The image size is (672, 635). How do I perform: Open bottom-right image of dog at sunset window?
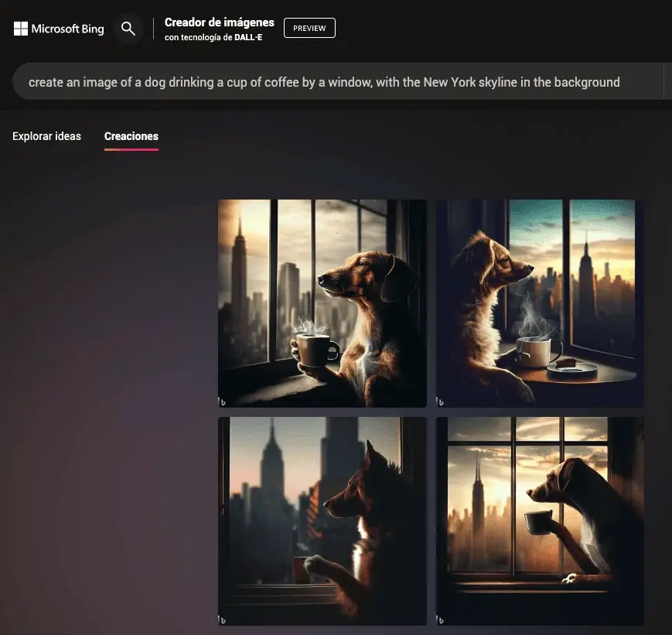click(539, 521)
